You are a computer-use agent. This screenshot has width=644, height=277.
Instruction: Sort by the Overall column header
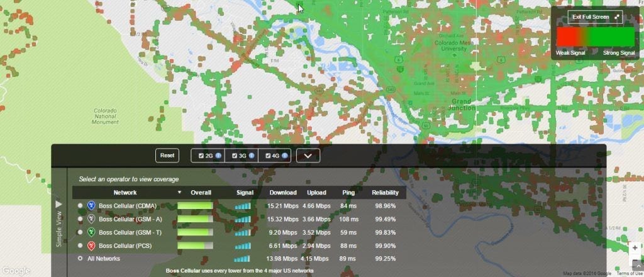[201, 193]
